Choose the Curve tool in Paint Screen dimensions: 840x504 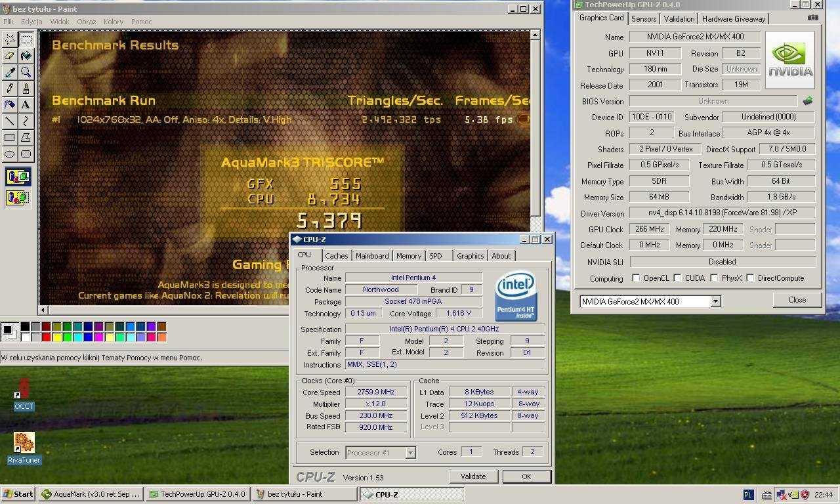coord(26,121)
